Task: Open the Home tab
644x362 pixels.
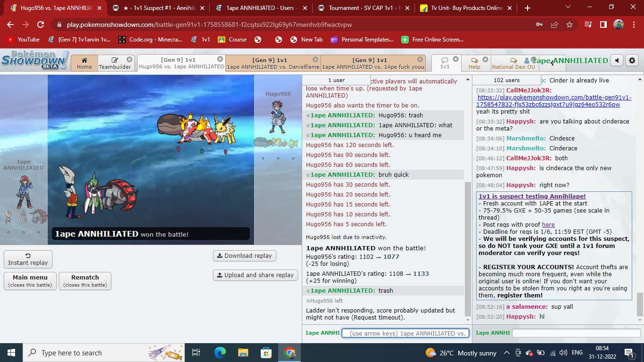Action: pyautogui.click(x=84, y=63)
